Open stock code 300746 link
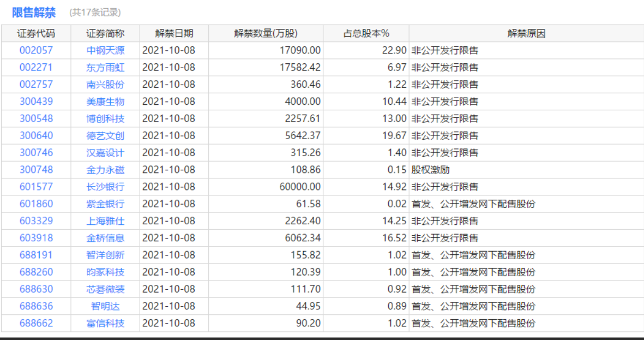Image resolution: width=644 pixels, height=340 pixels. 36,153
